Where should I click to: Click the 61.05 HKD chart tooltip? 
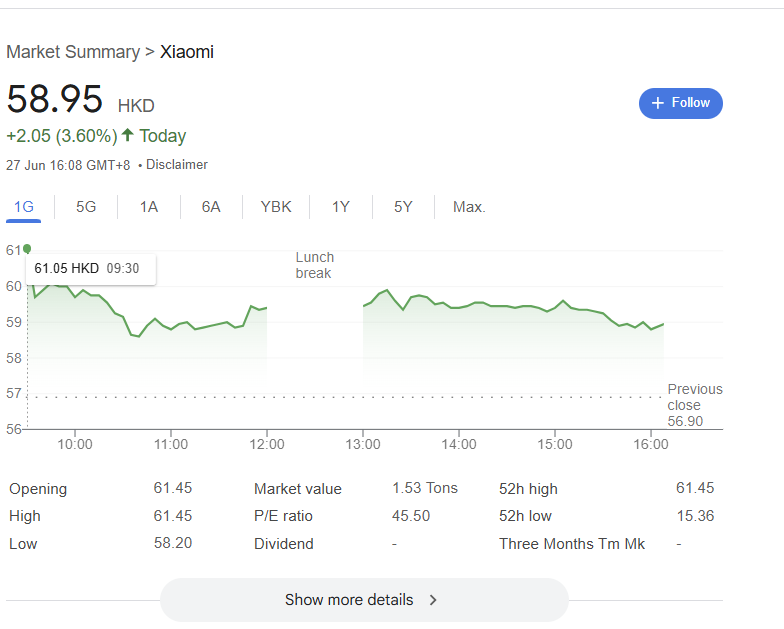click(x=87, y=268)
